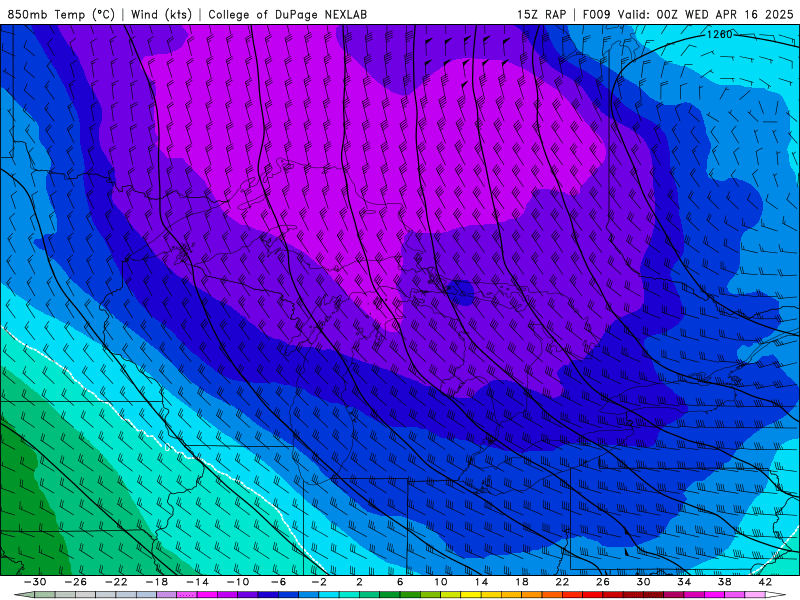
Task: Click the '38' color scale label
Action: click(724, 582)
